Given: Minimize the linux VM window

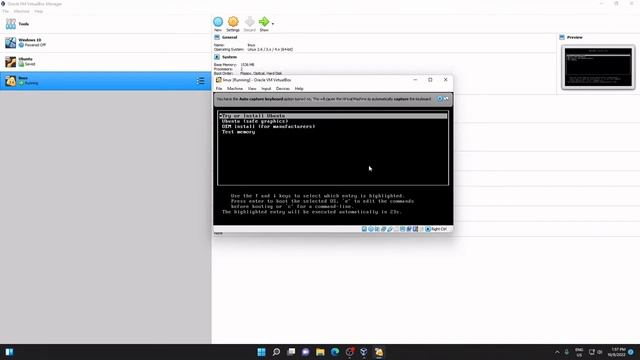Looking at the screenshot, I should (415, 80).
